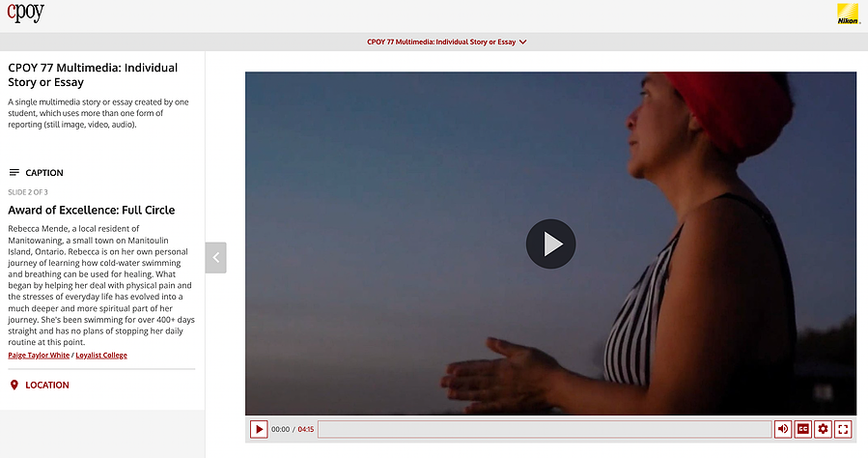Screen dimensions: 868x458
Task: Enter fullscreen mode with the expand icon
Action: click(x=843, y=429)
